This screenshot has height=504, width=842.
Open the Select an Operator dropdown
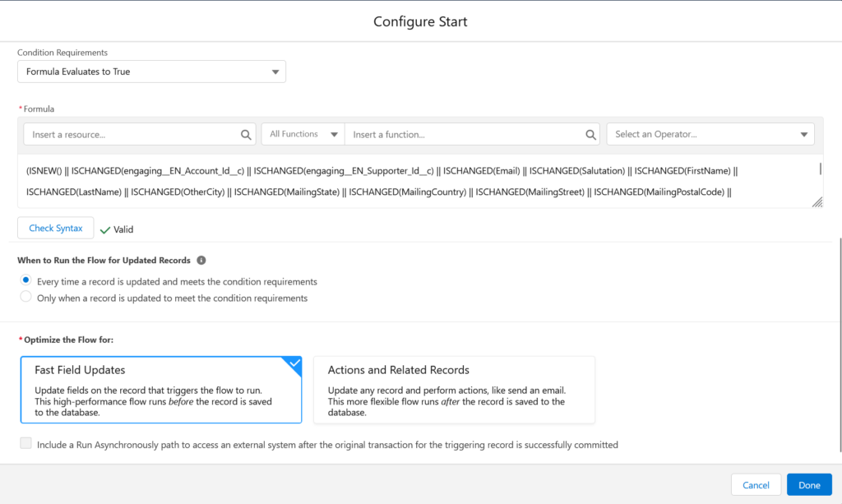coord(710,134)
